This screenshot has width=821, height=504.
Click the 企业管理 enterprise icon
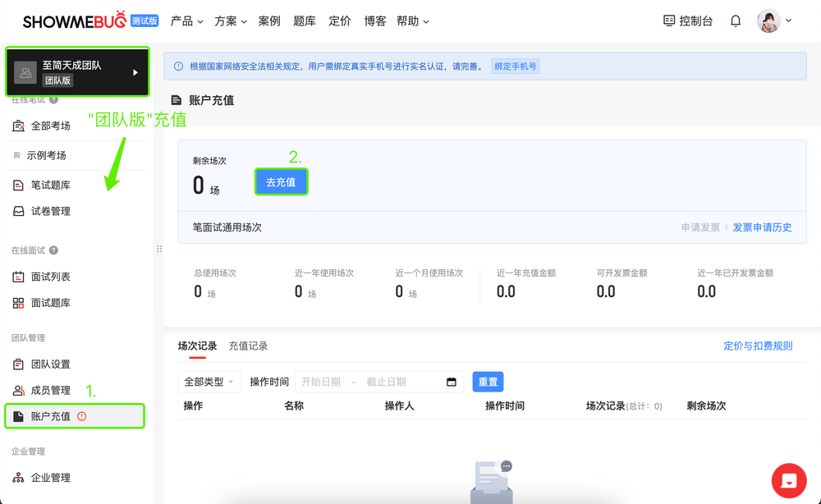tap(20, 477)
